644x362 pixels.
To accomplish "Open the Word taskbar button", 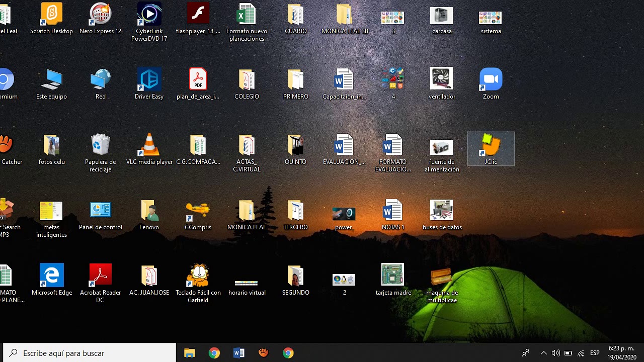I will 238,353.
